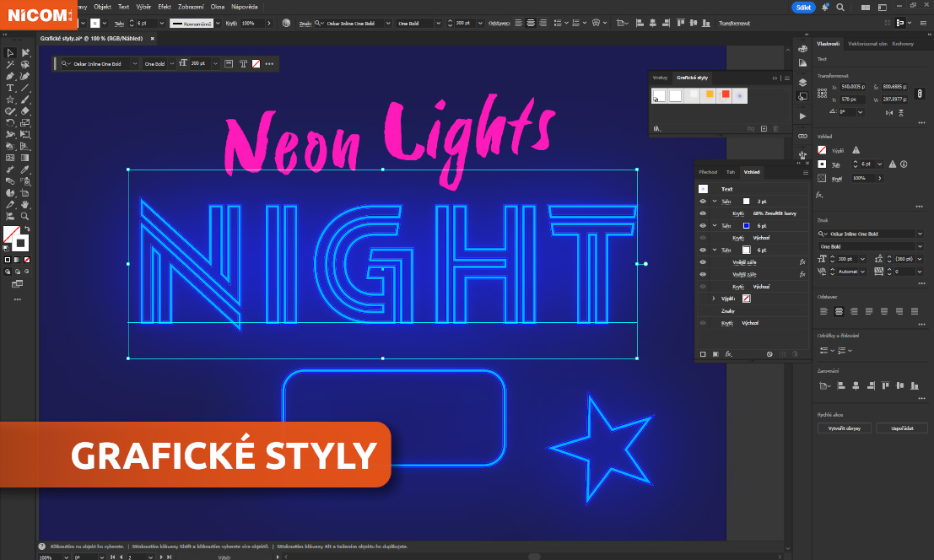Image resolution: width=934 pixels, height=560 pixels.
Task: Click the Vytvořit obrysy button
Action: point(844,428)
